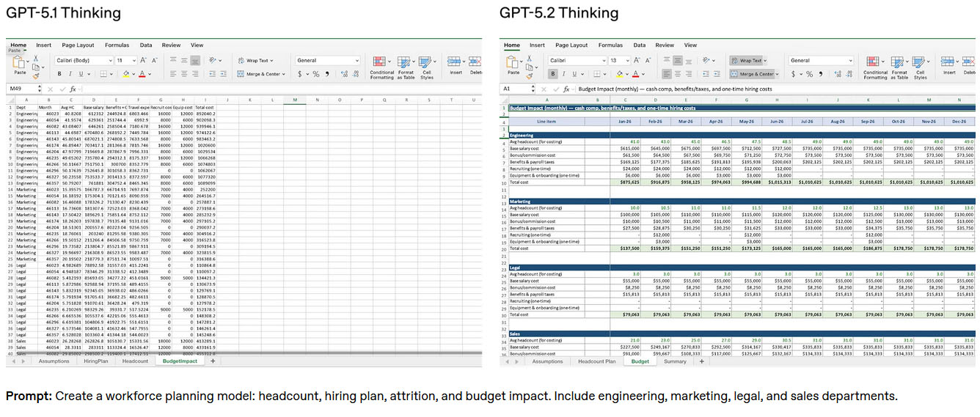Click the Cut scissors icon in left spreadsheet
The width and height of the screenshot is (980, 417).
35,57
